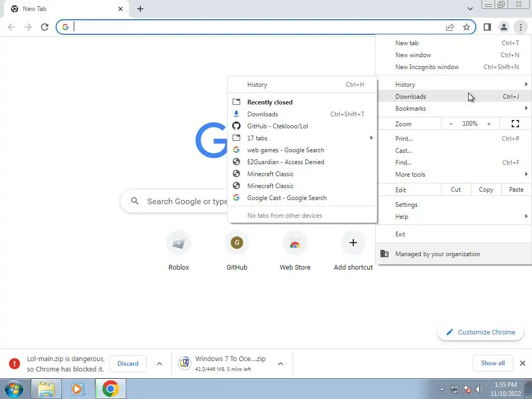This screenshot has height=399, width=532.
Task: Decrease zoom with minus button
Action: pos(451,124)
